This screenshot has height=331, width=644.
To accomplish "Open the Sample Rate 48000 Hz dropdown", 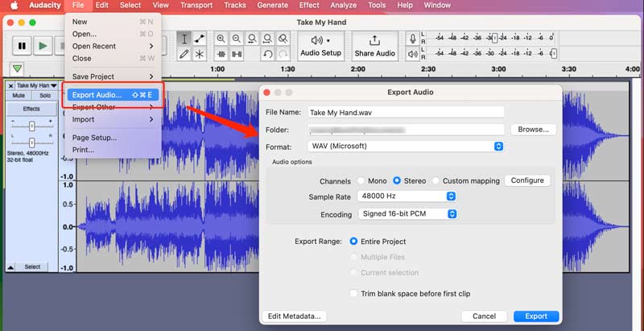I will [x=407, y=197].
